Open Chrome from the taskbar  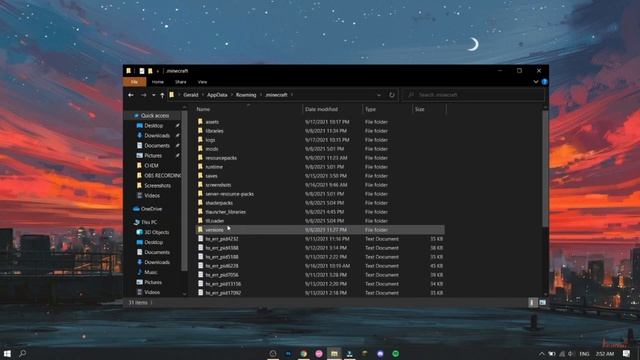coord(303,353)
